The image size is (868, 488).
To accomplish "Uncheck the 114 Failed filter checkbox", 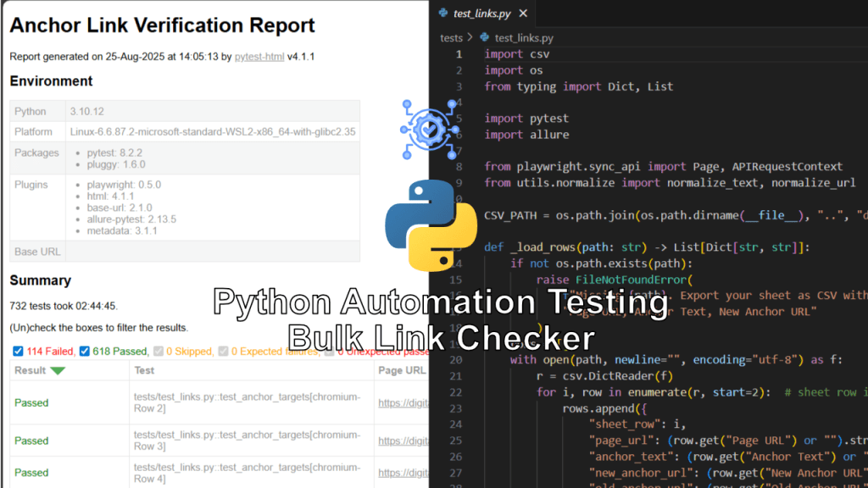I will pos(18,350).
